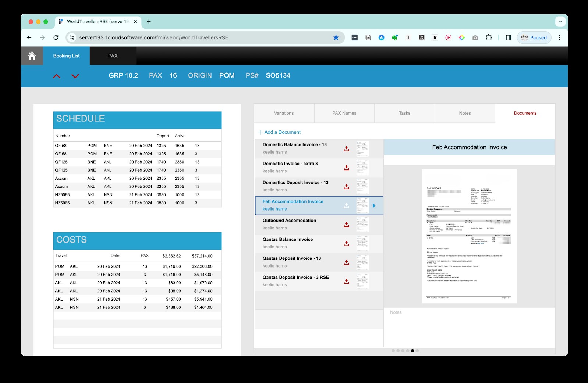Open the Feb Accommodation Invoice preview thumbnail

click(362, 205)
